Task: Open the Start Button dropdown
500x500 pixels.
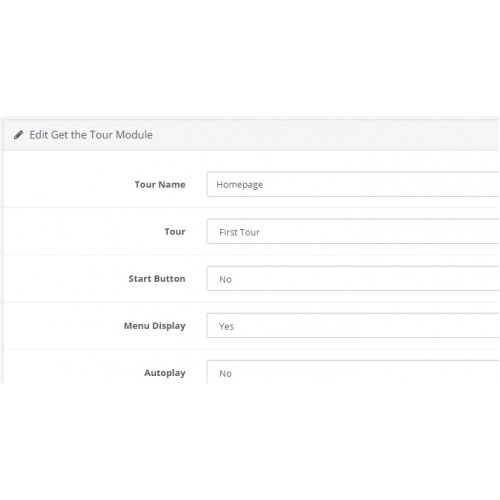Action: [353, 278]
